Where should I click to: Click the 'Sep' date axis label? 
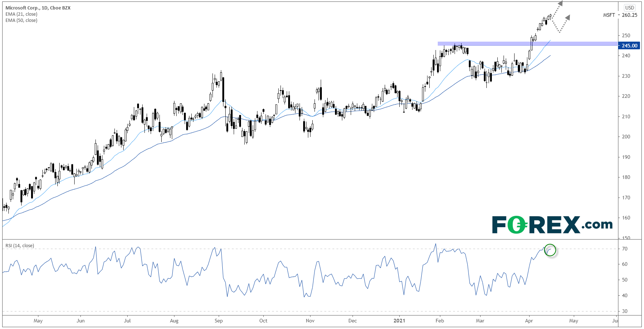[219, 321]
